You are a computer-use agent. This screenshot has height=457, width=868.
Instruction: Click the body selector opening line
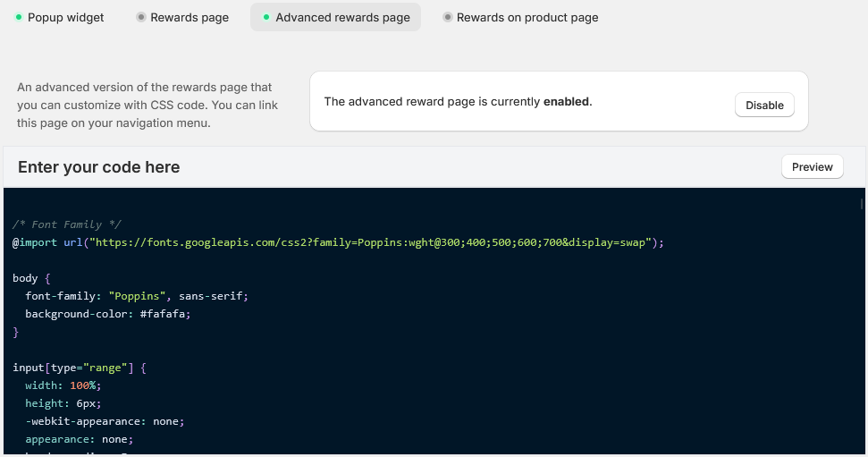(x=31, y=278)
